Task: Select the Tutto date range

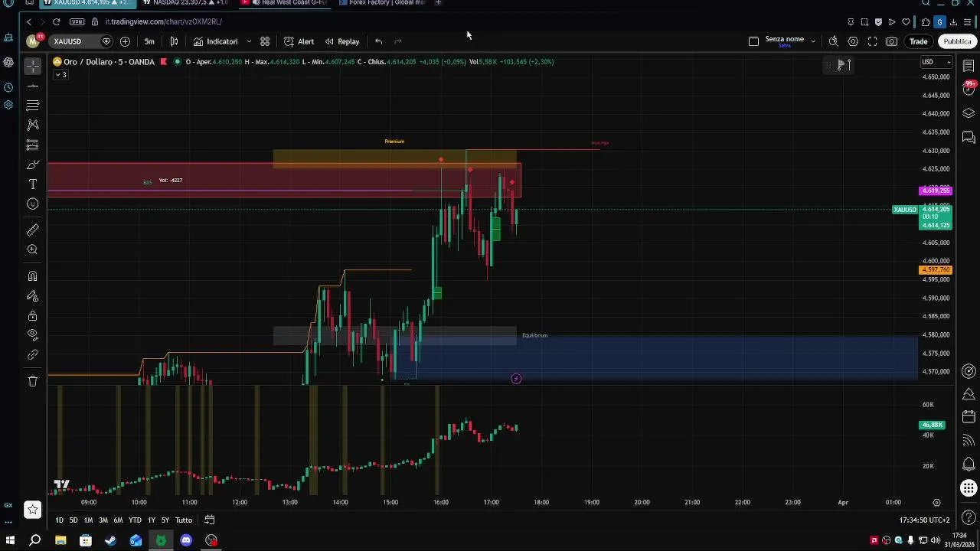Action: point(184,520)
